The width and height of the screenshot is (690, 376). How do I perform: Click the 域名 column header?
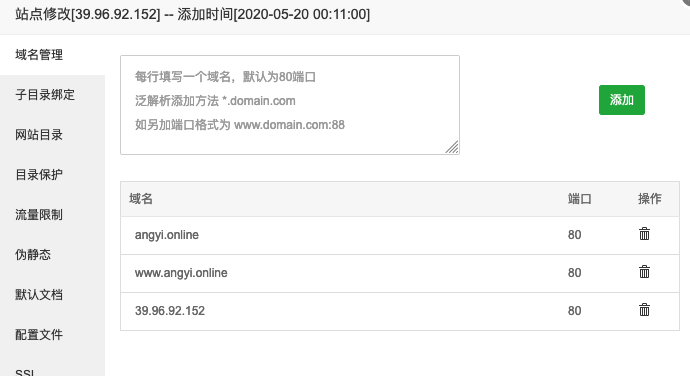141,199
